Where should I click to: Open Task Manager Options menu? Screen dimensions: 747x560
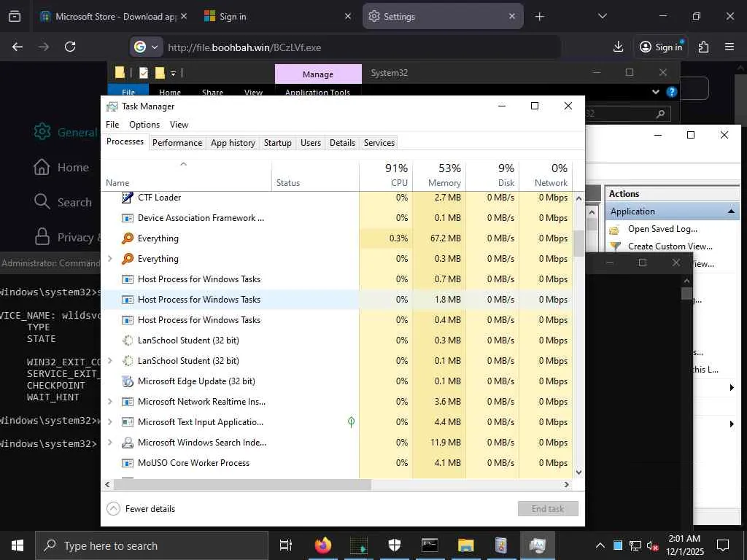click(x=144, y=124)
